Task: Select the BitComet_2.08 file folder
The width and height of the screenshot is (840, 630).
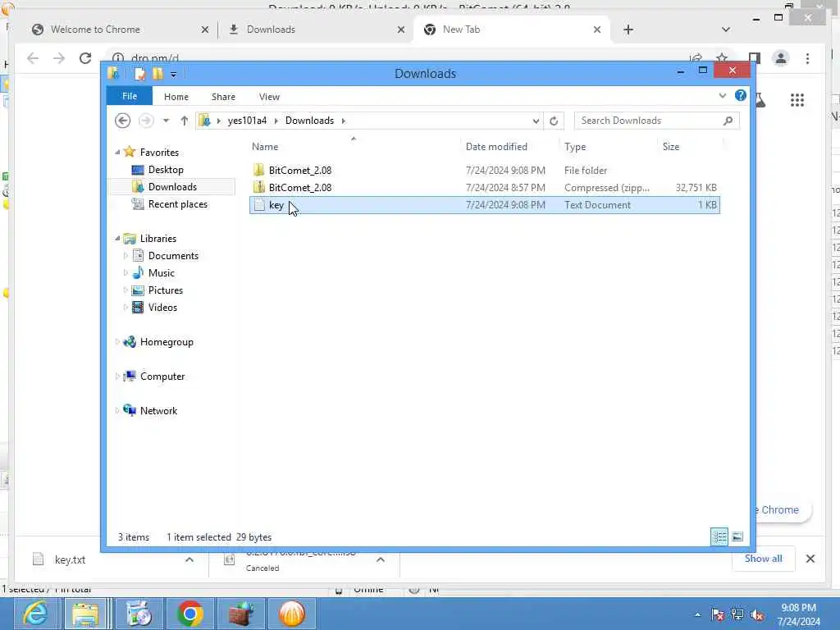Action: [484, 171]
